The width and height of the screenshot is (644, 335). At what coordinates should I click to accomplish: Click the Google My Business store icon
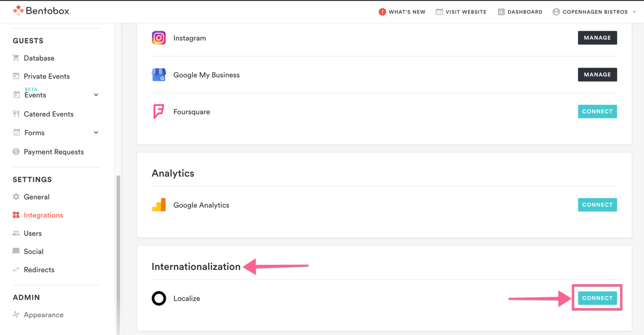coord(159,75)
